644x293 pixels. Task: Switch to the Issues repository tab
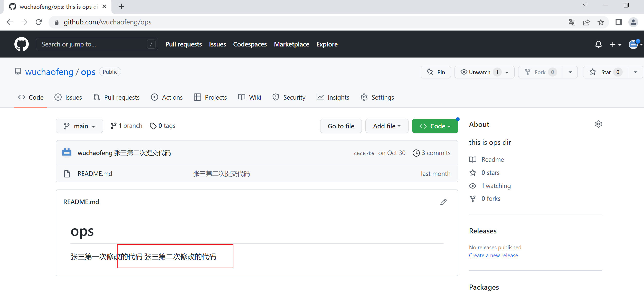pos(68,97)
